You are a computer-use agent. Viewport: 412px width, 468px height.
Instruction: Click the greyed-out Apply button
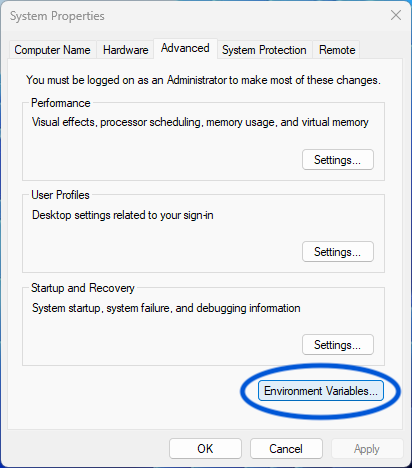tap(367, 449)
